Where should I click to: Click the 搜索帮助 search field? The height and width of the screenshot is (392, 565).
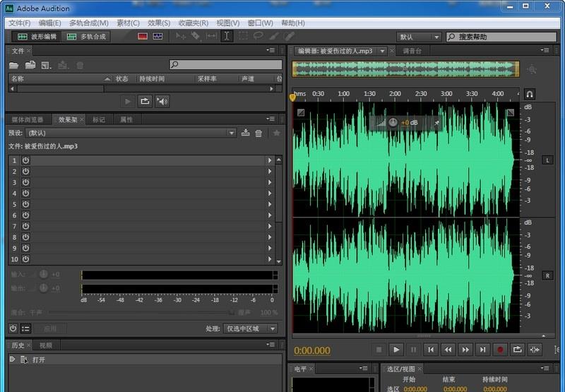click(501, 37)
